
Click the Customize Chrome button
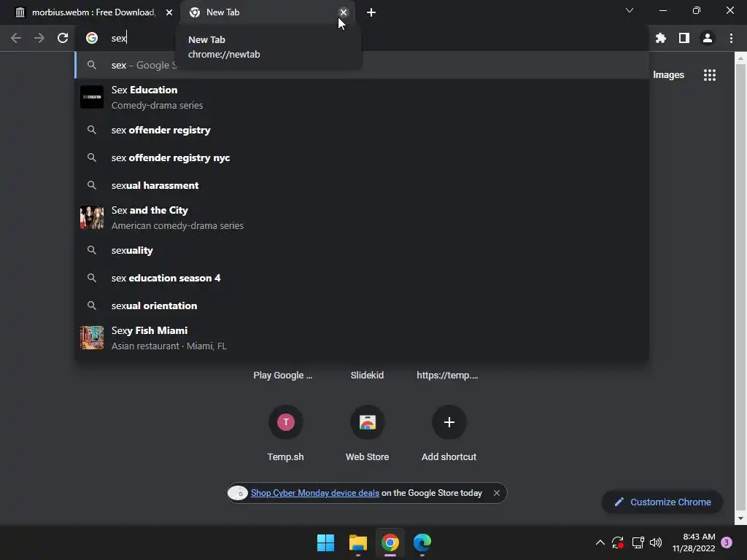click(x=662, y=502)
